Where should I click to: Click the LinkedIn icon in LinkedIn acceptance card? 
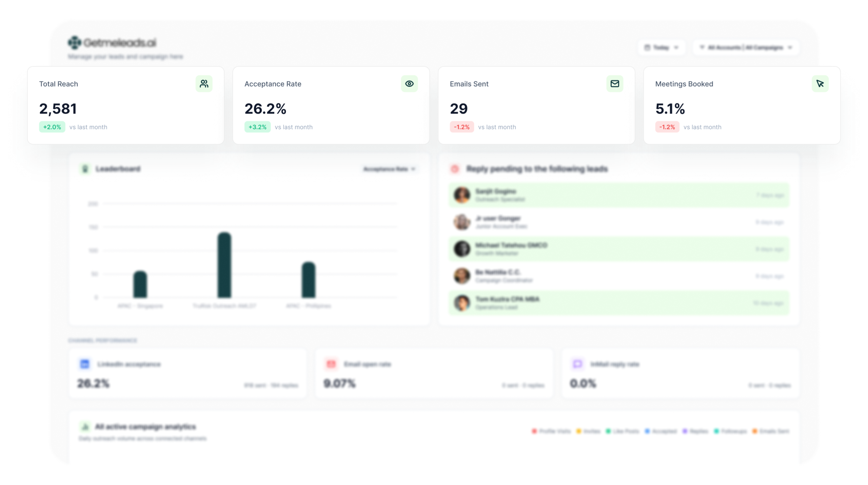85,364
